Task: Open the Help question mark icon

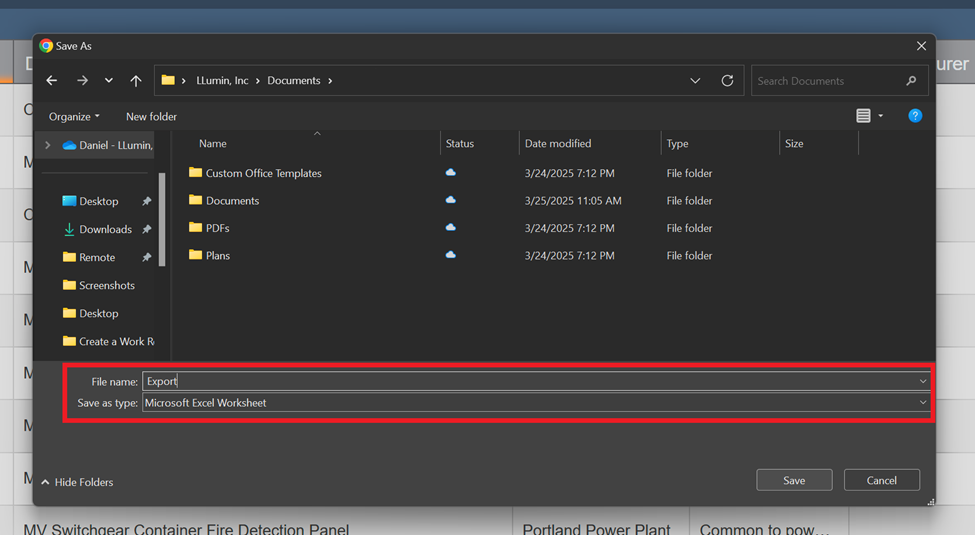Action: pos(914,116)
